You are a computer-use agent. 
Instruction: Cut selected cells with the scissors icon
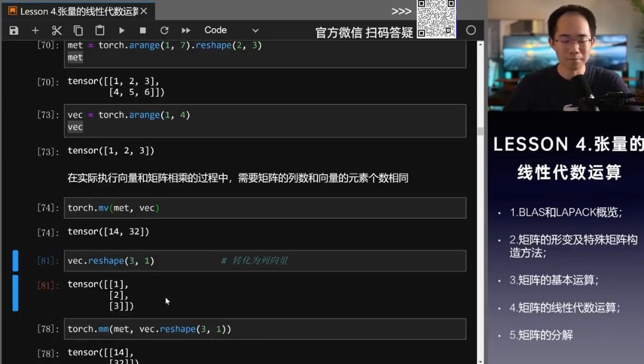[56, 29]
